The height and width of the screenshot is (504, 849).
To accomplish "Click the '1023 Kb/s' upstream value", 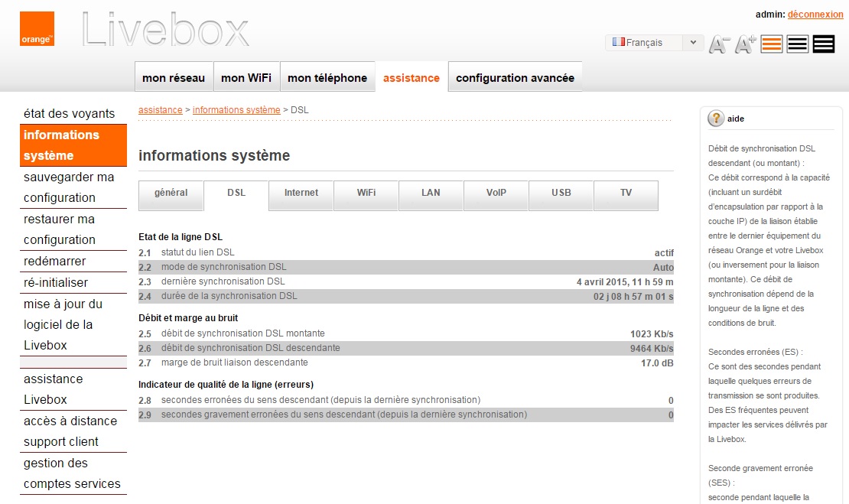I will coord(652,334).
